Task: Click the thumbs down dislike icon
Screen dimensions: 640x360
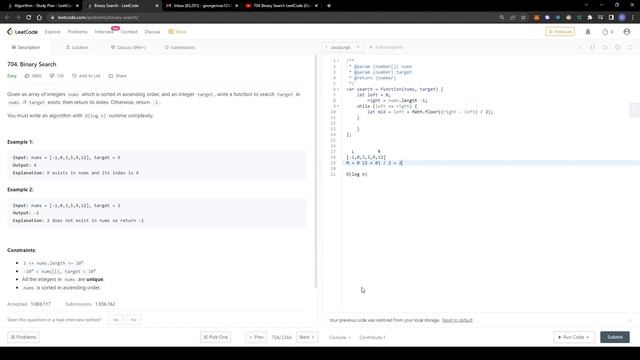Action: 52,76
